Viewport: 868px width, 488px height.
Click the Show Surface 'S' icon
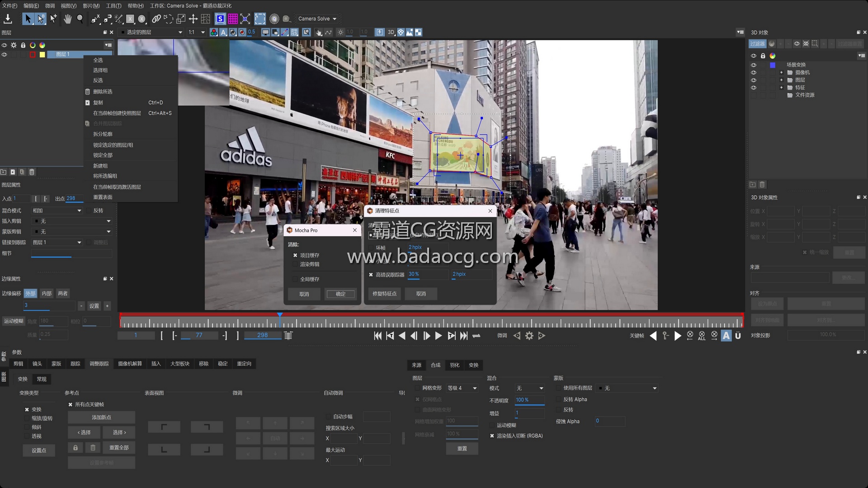click(x=220, y=19)
